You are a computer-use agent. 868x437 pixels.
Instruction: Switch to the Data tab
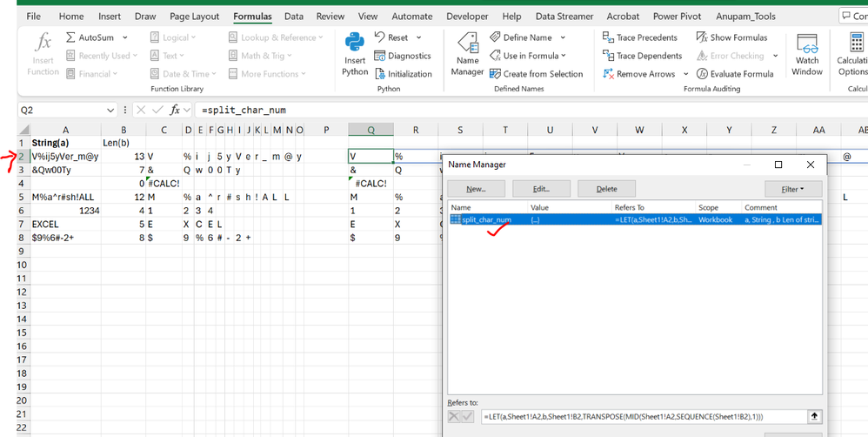pos(294,17)
